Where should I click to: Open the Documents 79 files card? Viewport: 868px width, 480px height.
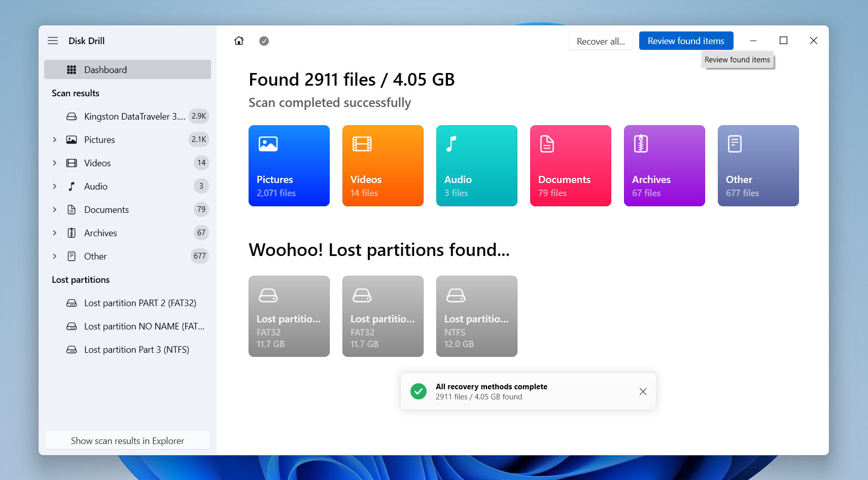[571, 166]
